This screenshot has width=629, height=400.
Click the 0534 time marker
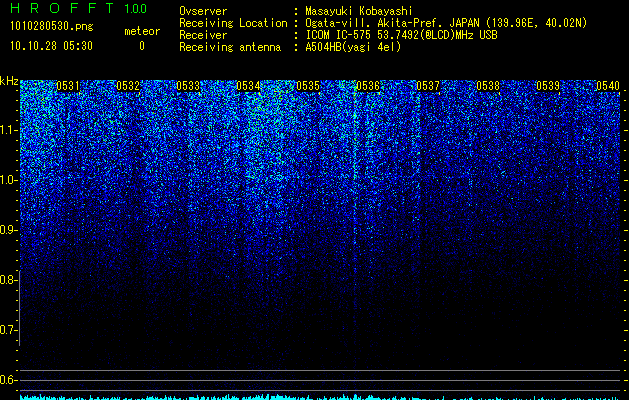[x=248, y=86]
